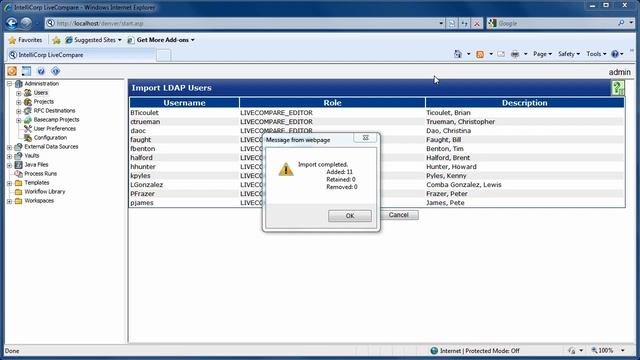Click the Cancel button
Screen dimensions: 640x360
[x=398, y=215]
